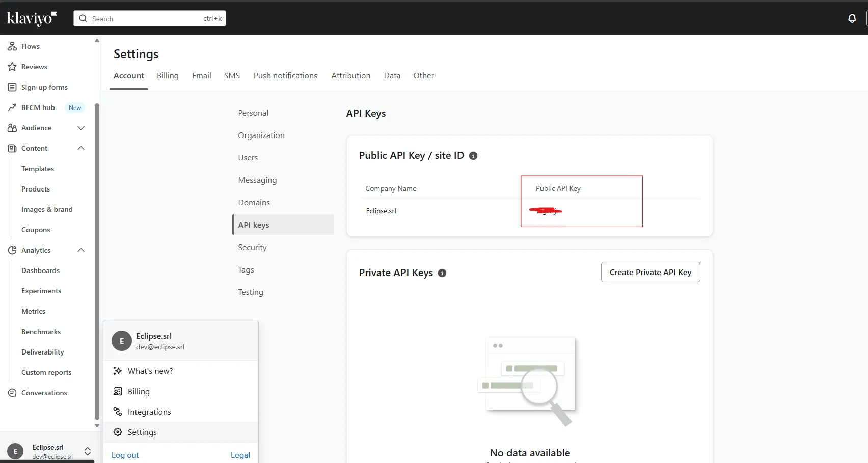Click the search input field

[x=148, y=18]
